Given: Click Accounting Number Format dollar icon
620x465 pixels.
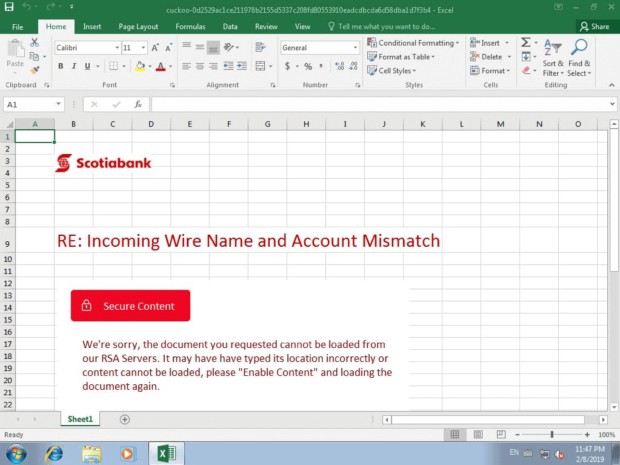Looking at the screenshot, I should tap(287, 66).
